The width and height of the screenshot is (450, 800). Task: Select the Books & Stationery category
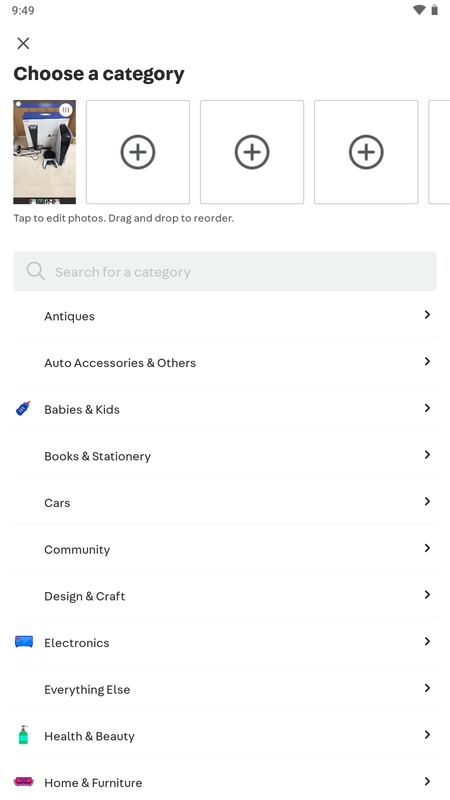tap(225, 456)
